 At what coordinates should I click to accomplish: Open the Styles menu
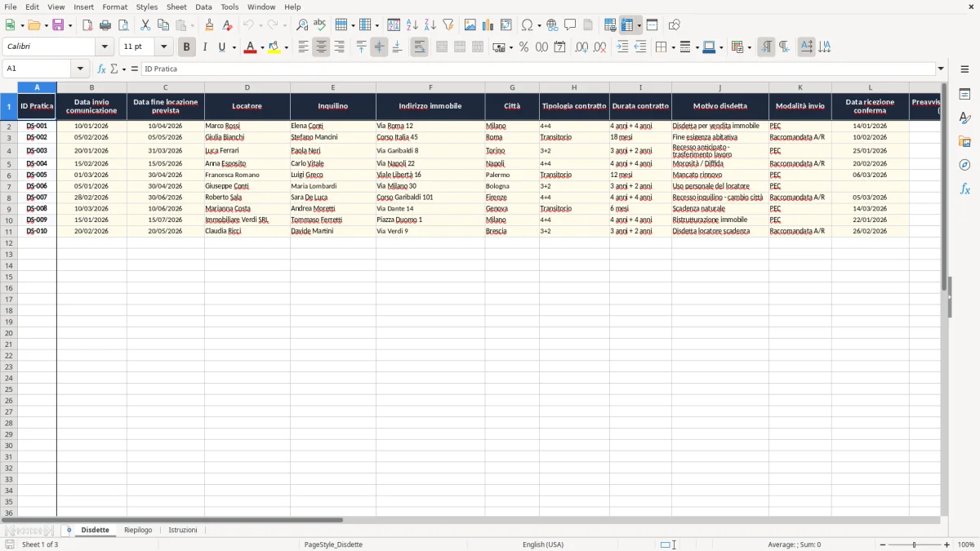click(147, 7)
